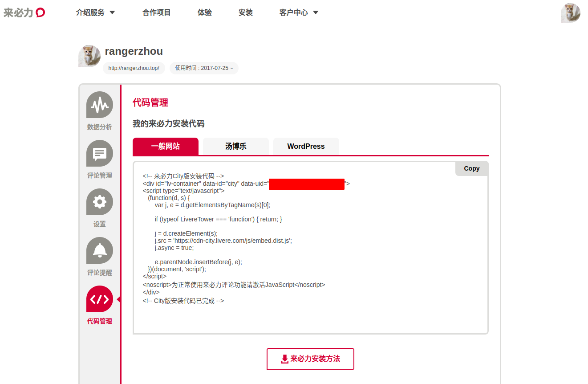Click the Copy button for install code
This screenshot has height=384, width=588.
pos(472,168)
